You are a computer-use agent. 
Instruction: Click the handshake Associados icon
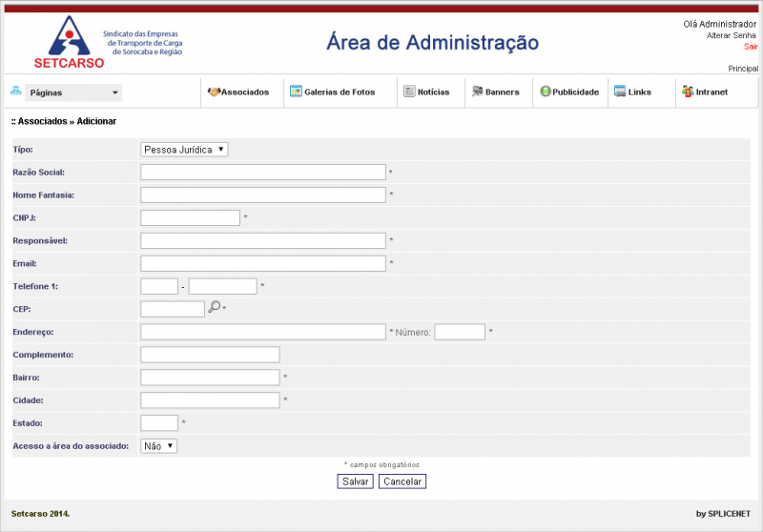point(214,92)
